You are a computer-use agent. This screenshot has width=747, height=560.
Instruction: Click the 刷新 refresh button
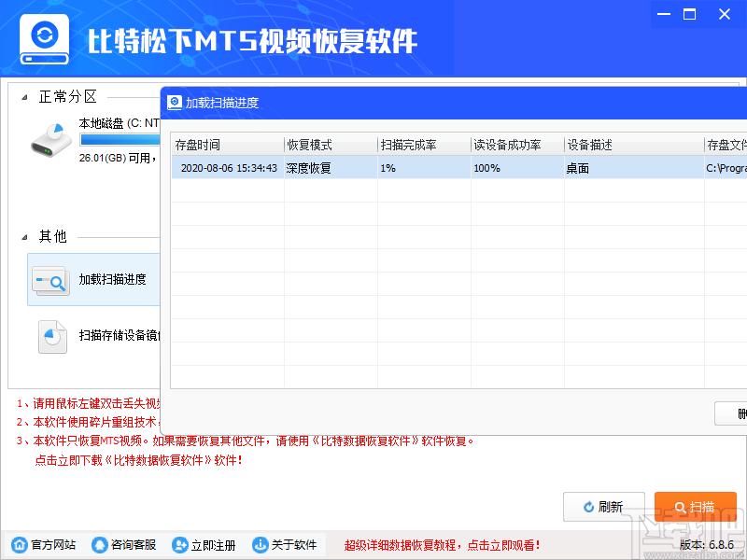click(x=603, y=507)
